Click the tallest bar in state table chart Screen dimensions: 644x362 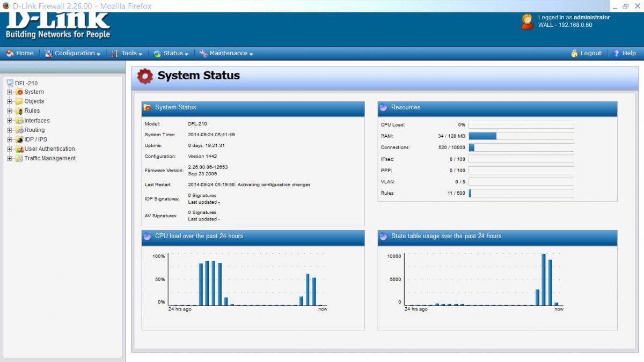(x=544, y=279)
